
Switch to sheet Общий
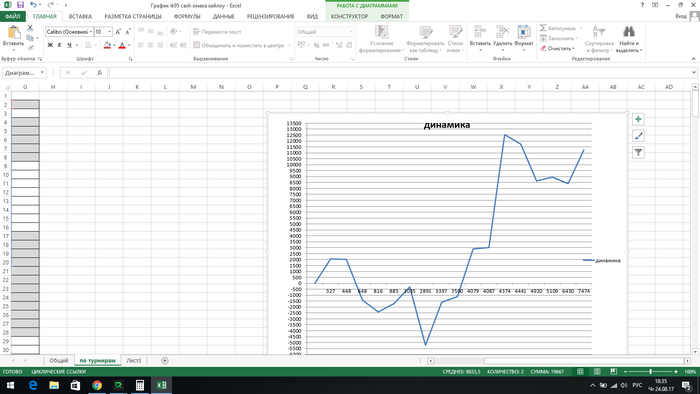[x=59, y=361]
